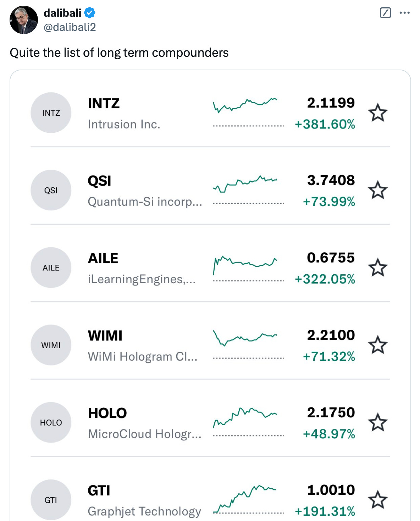Star the WIMI stock row
420x521 pixels.
[x=378, y=345]
